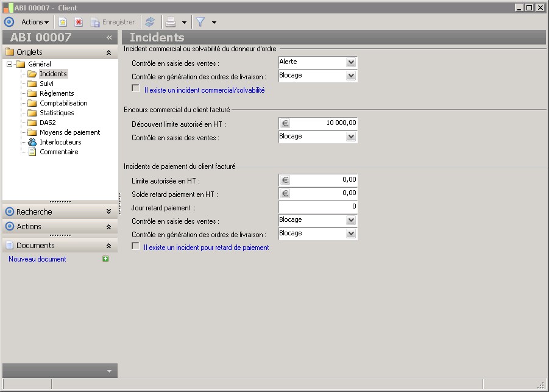Screen dimensions: 549x392
Task: Collapse the Documents section
Action: [x=108, y=246]
